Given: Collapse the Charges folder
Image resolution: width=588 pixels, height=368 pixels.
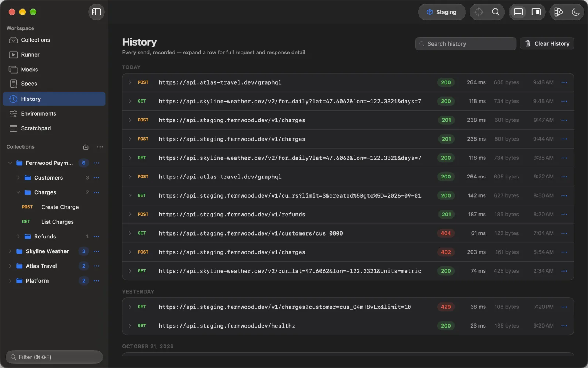Looking at the screenshot, I should pyautogui.click(x=18, y=192).
